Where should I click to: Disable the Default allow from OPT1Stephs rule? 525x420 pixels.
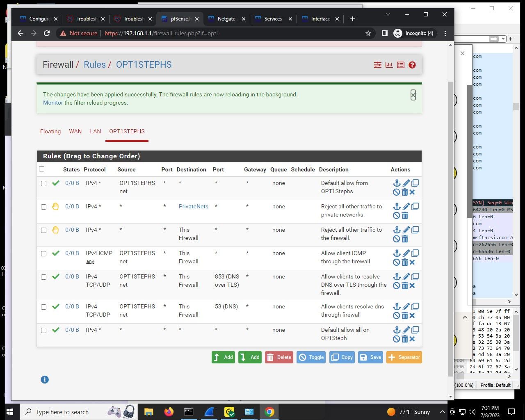coord(396,192)
